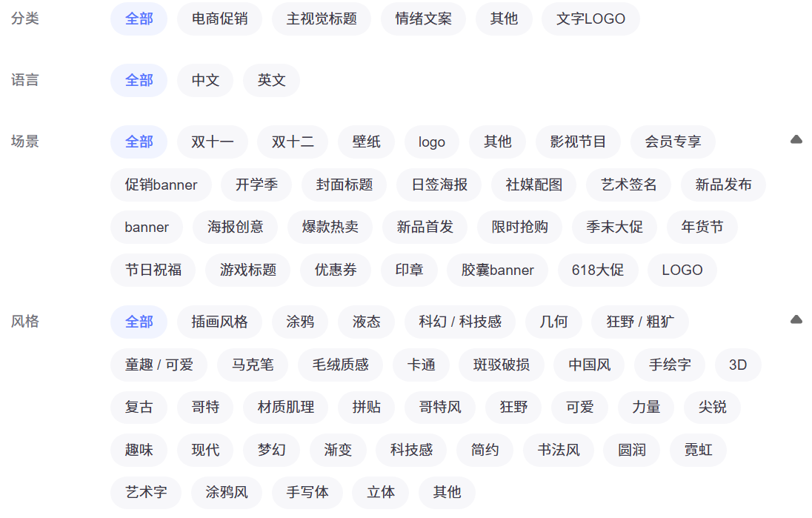Pick the 3D style tag
Viewport: 812px width, 518px height.
pyautogui.click(x=738, y=365)
